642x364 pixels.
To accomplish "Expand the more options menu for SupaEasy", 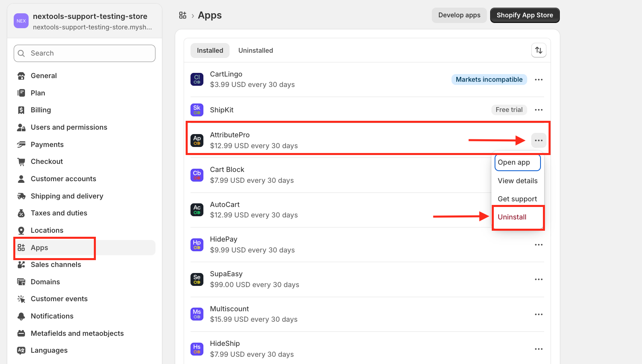I will (x=538, y=279).
